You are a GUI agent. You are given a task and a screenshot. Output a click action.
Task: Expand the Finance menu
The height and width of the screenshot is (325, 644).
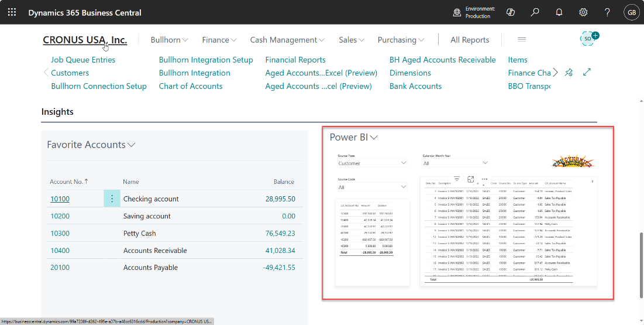tap(219, 40)
